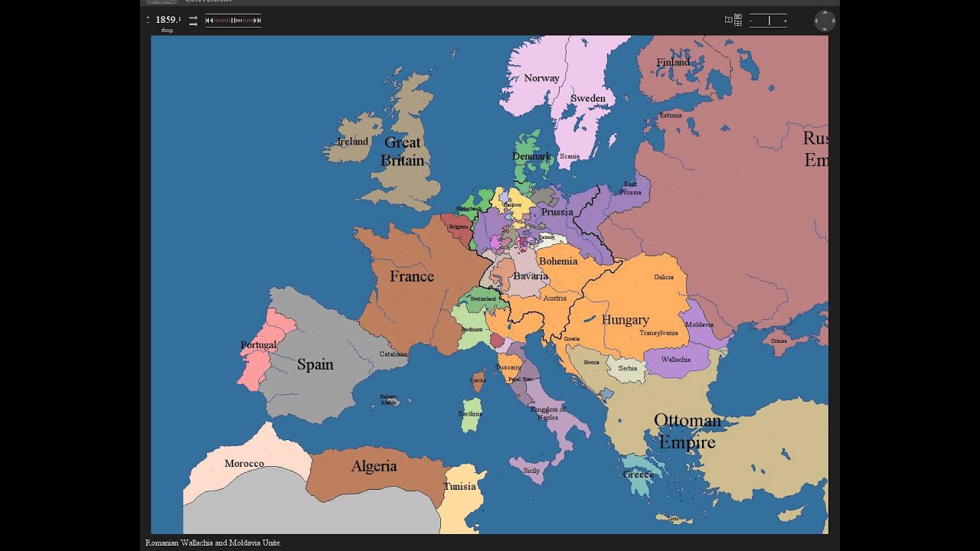Pause the timeline animation
Screen dimensions: 980x551
(x=233, y=21)
